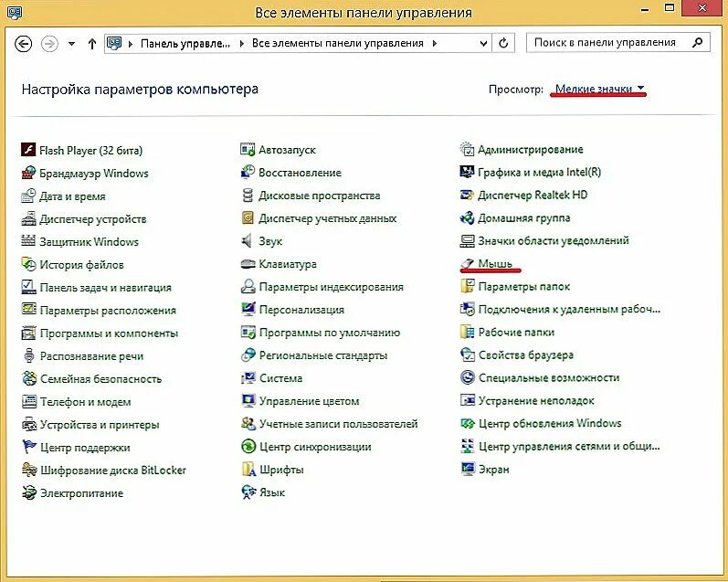Screen dimensions: 728x582
Task: Expand arrow after Все элементы панели управления breadcrumb
Action: tap(434, 44)
